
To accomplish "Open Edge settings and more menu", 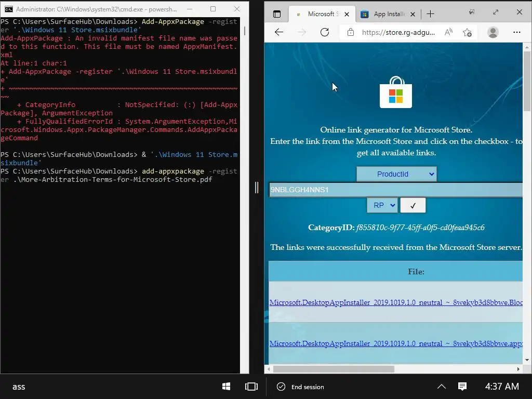I will [517, 32].
